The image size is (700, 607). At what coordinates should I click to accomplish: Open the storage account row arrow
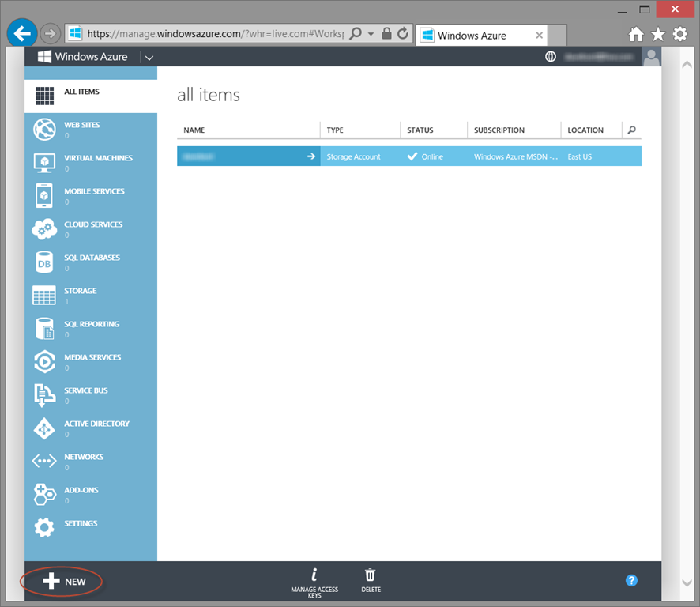311,156
